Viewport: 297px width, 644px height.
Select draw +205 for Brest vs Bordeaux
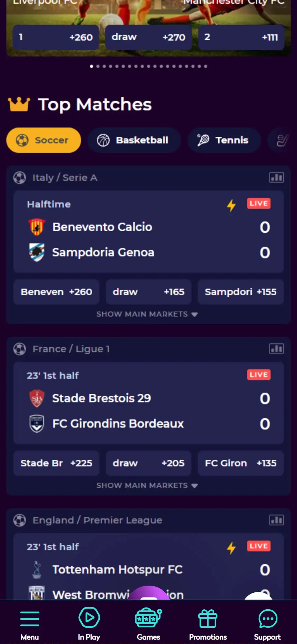coord(148,463)
